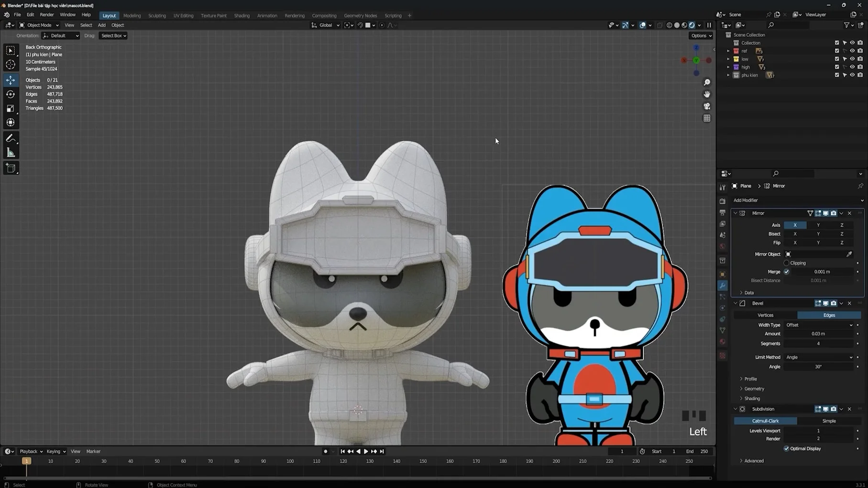Viewport: 868px width, 488px height.
Task: Choose the Transform tool
Action: [x=11, y=123]
